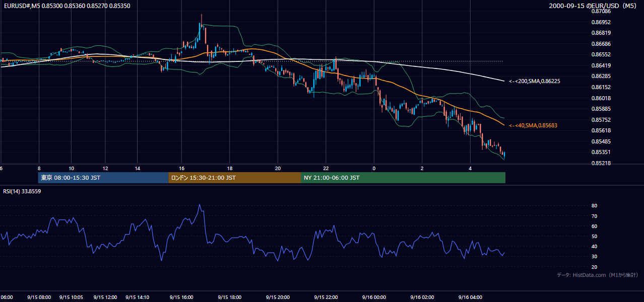Click the 9/15 16:00 bottom time label

coord(181,297)
